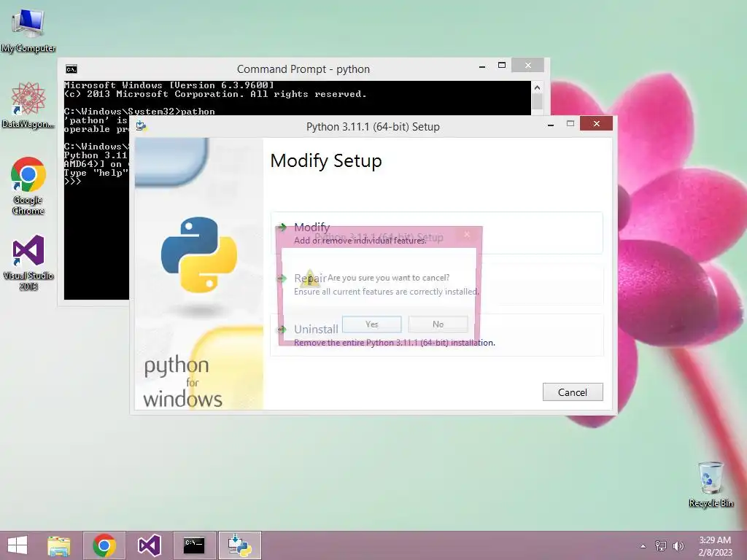Image resolution: width=747 pixels, height=560 pixels.
Task: Close the Command Prompt window
Action: coord(528,65)
